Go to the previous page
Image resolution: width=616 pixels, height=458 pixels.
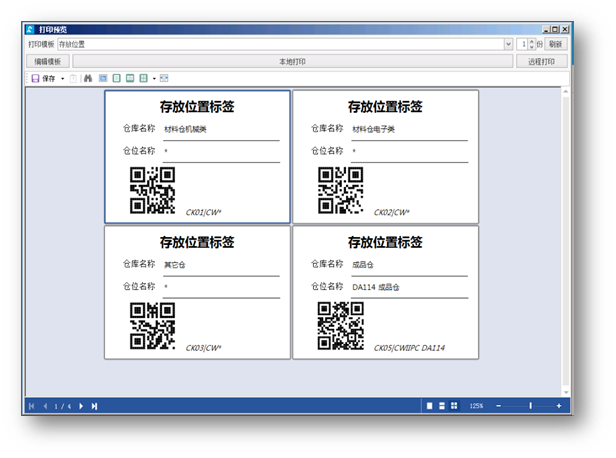[x=45, y=406]
